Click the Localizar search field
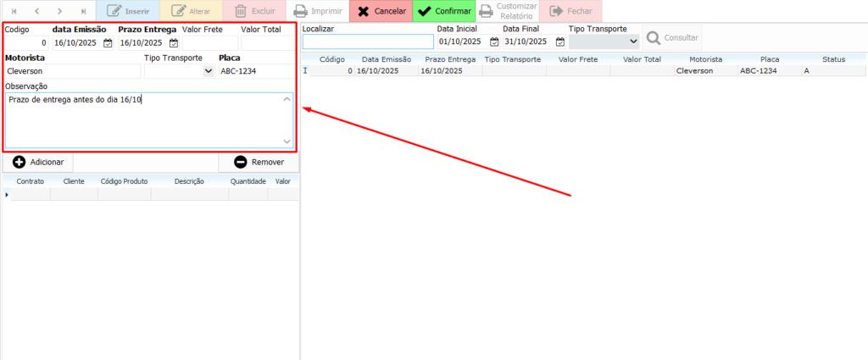The image size is (868, 360). (x=367, y=42)
